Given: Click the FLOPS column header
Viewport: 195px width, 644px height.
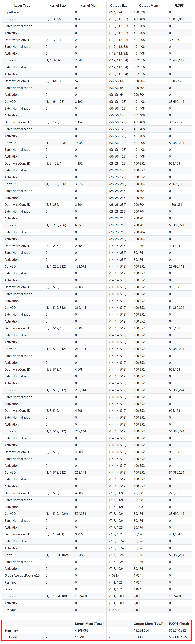Looking at the screenshot, I should tap(179, 5).
